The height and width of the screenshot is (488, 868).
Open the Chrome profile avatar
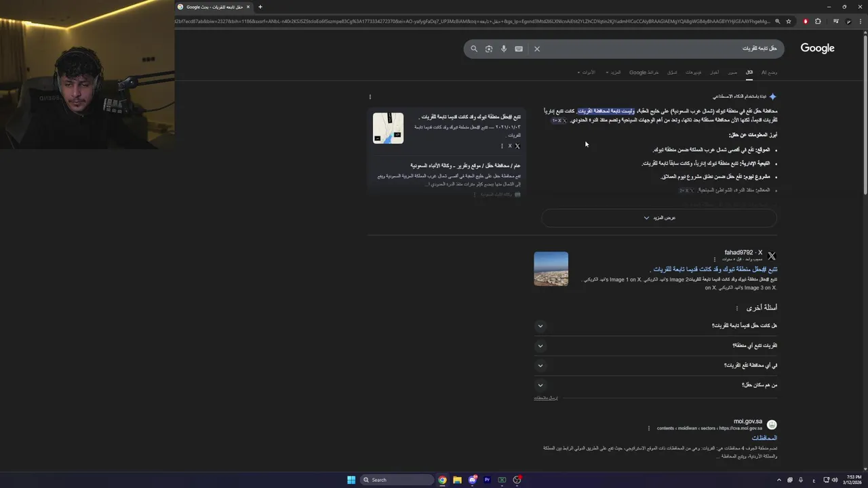[847, 21]
